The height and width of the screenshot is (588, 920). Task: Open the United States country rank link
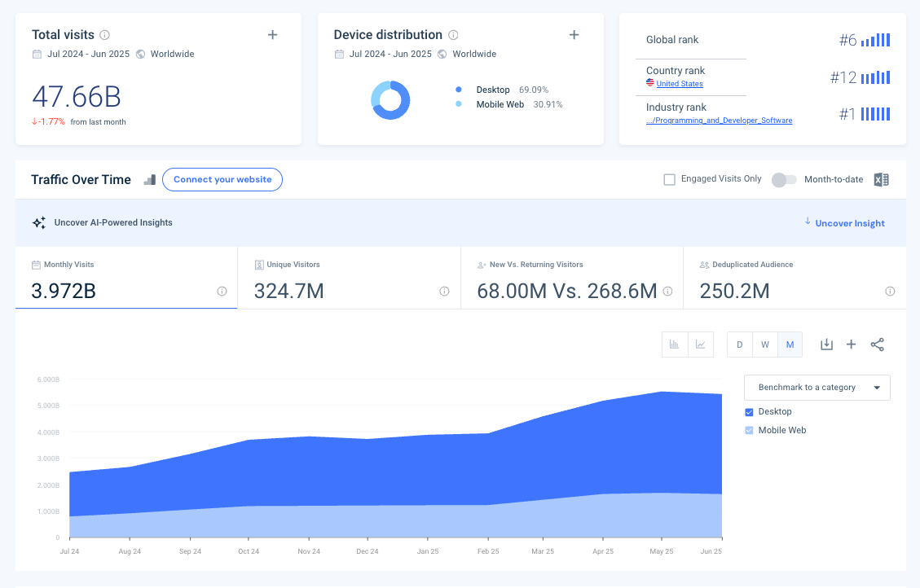680,83
